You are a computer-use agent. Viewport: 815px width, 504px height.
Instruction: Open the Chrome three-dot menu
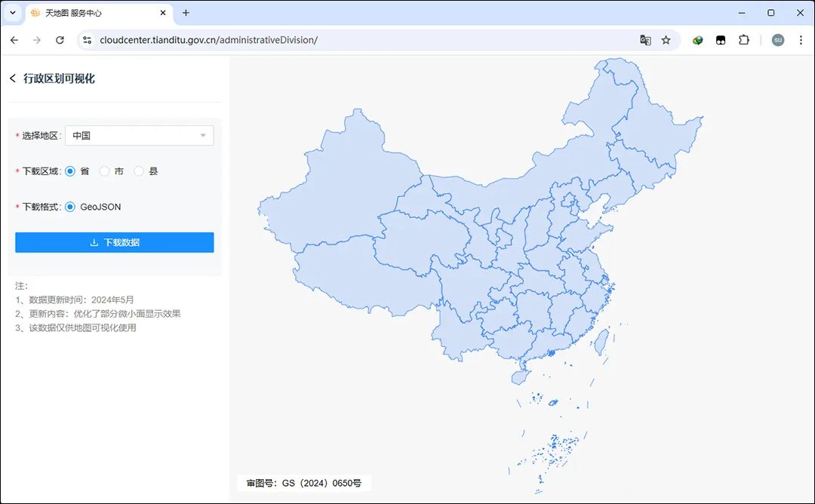801,40
